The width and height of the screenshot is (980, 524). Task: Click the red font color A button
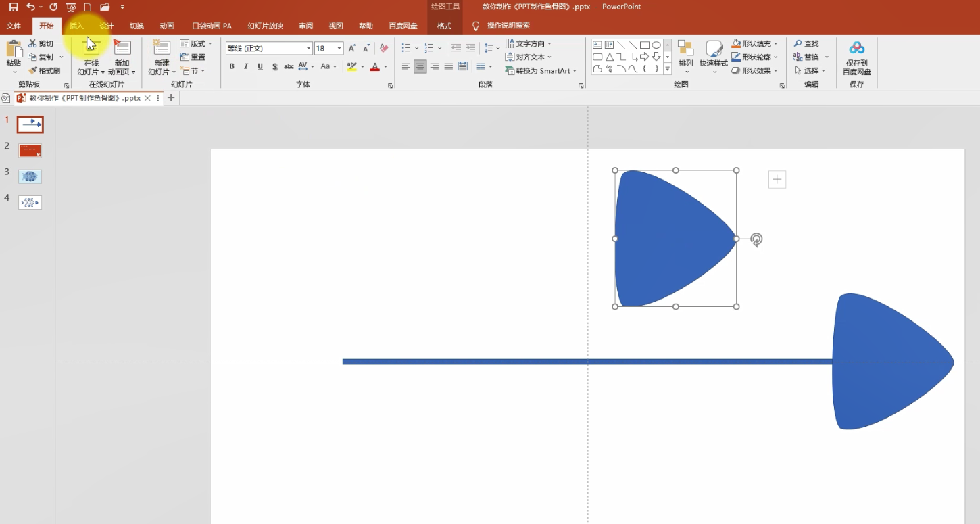coord(375,66)
